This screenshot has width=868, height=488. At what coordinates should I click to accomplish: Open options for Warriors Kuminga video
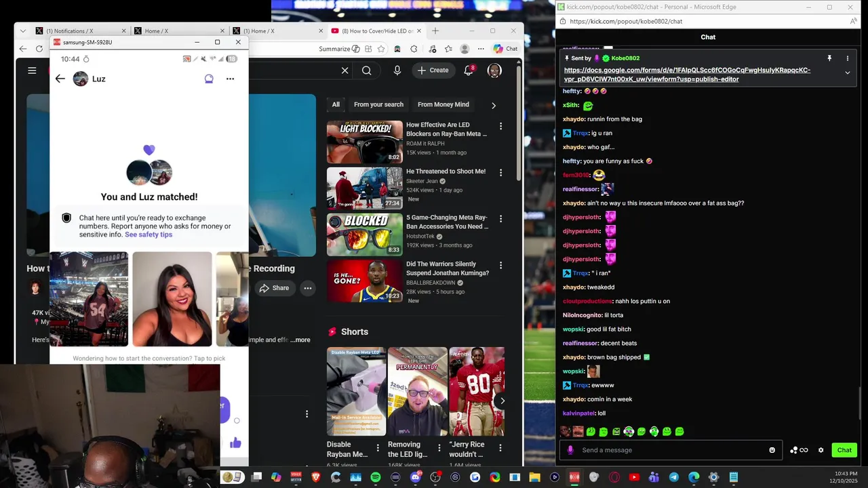500,265
